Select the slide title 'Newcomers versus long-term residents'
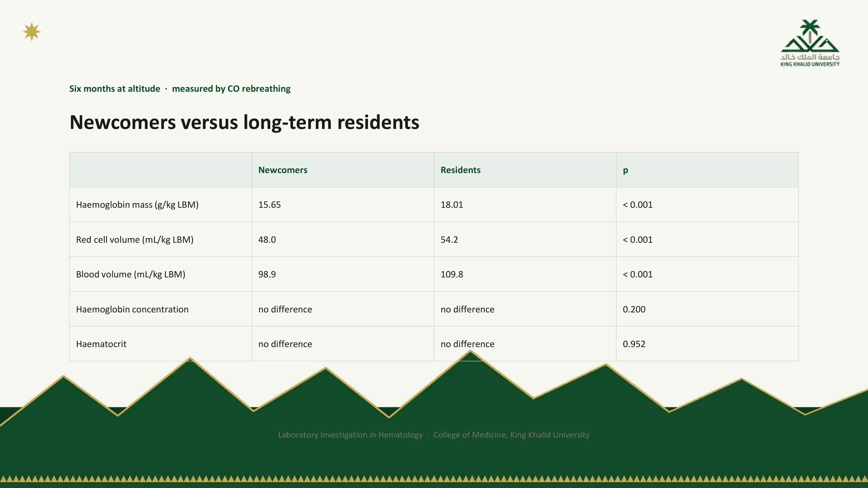This screenshot has width=868, height=488. coord(244,122)
